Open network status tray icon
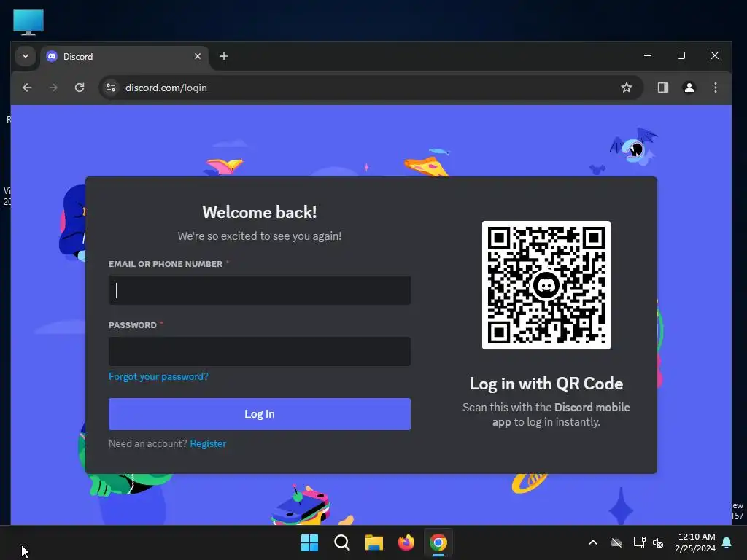Image resolution: width=747 pixels, height=560 pixels. coord(639,542)
